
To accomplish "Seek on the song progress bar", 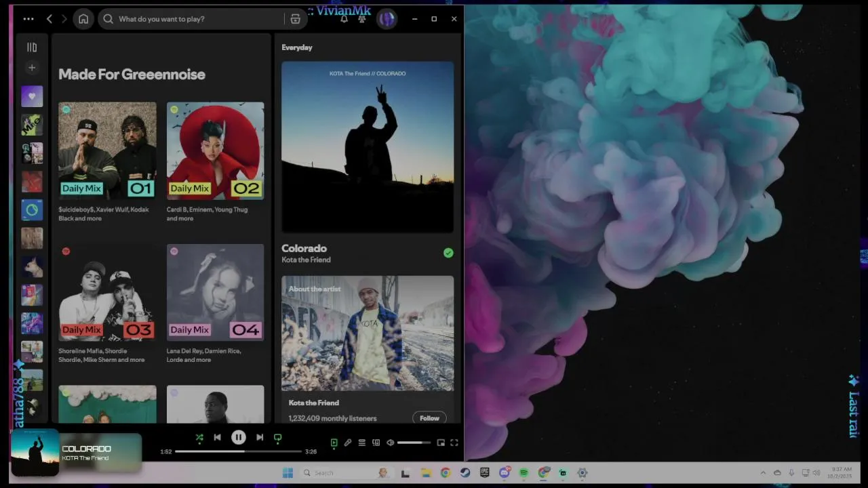I will (x=239, y=451).
